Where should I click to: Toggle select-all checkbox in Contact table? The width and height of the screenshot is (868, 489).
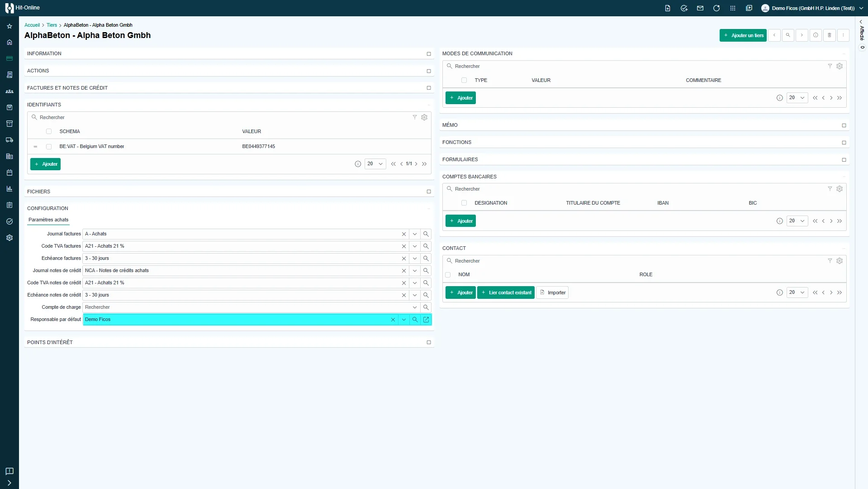point(448,275)
